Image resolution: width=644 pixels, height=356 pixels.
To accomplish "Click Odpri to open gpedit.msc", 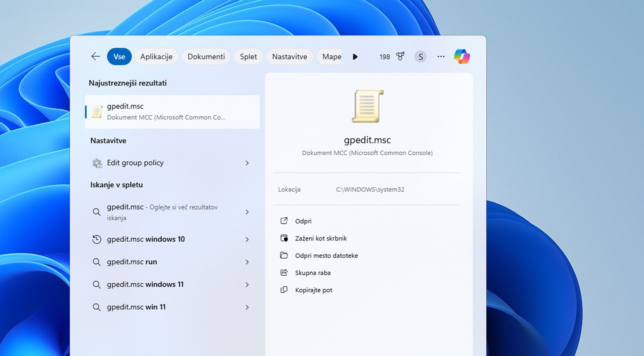I will pyautogui.click(x=303, y=221).
